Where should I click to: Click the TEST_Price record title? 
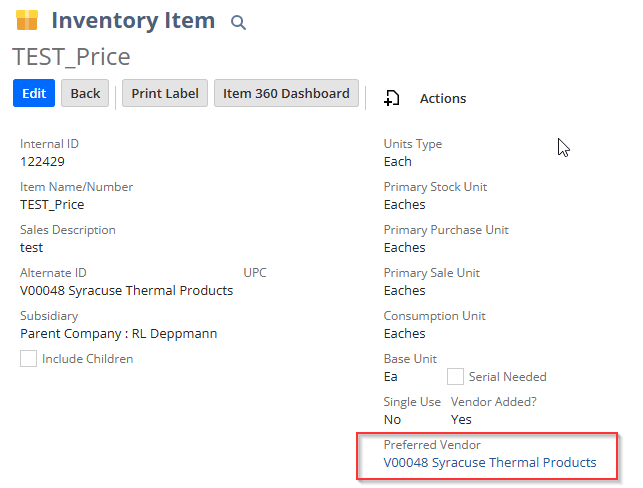pyautogui.click(x=71, y=57)
